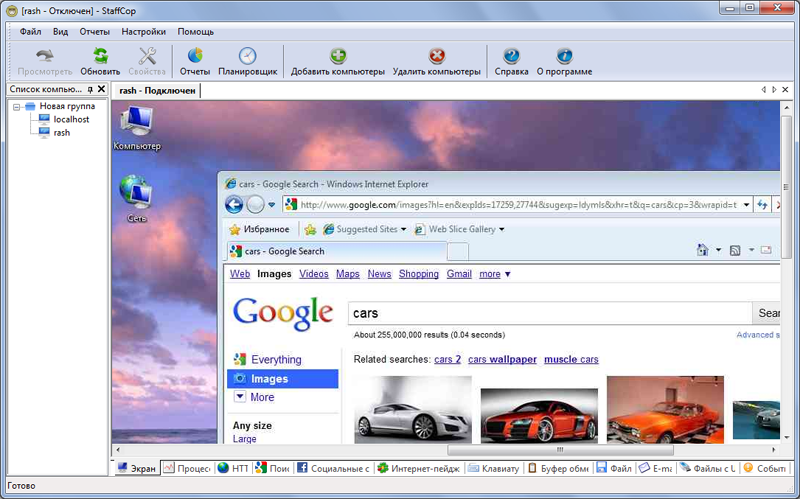The image size is (800, 499).
Task: Open IE recent pages dropdown arrow
Action: [x=272, y=205]
